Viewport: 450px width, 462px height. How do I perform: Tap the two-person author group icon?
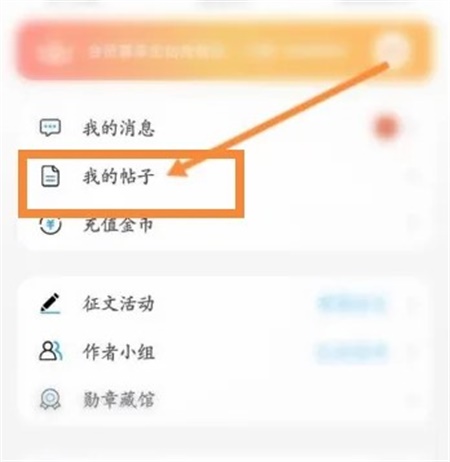[51, 351]
